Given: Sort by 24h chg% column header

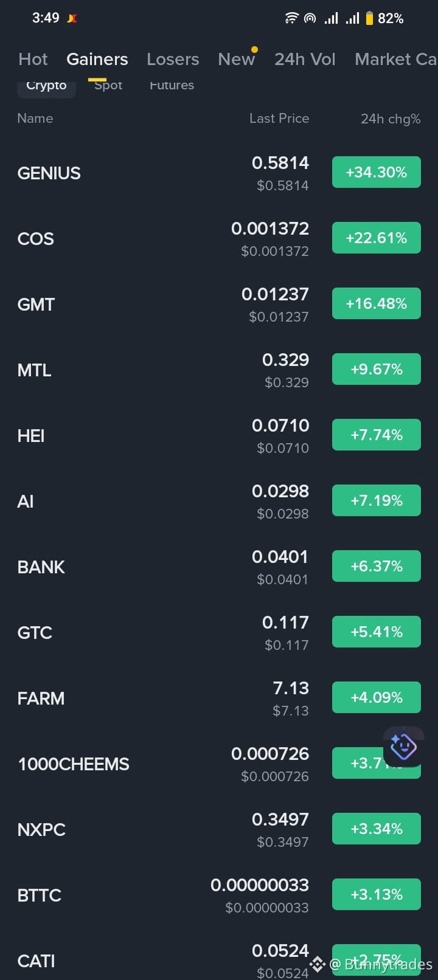Looking at the screenshot, I should click(x=391, y=119).
